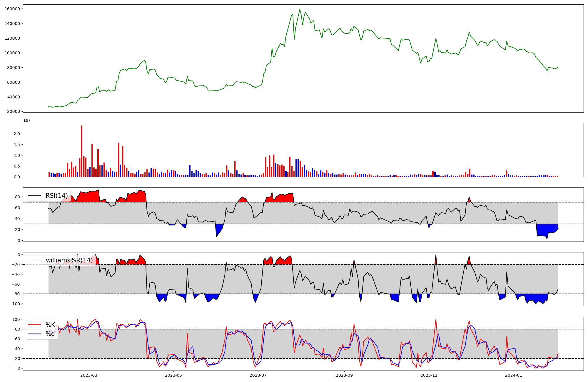Select the 2023-03 date tick label

[x=89, y=375]
